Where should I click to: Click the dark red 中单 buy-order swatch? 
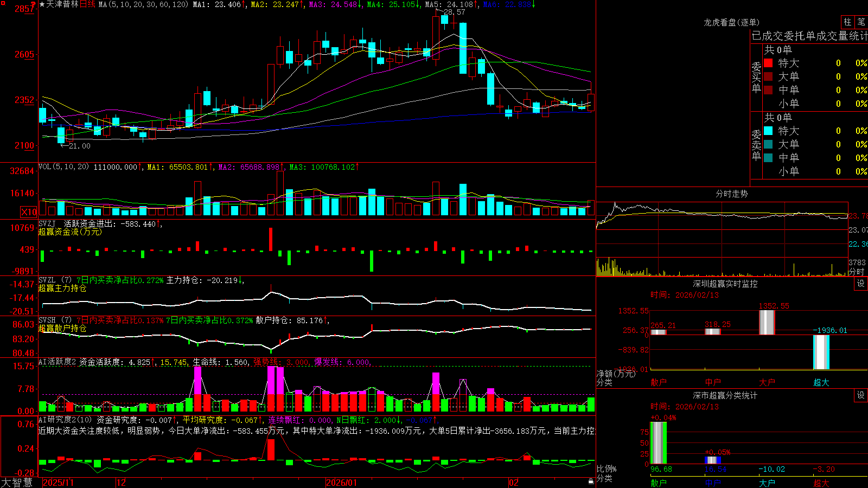pos(768,89)
